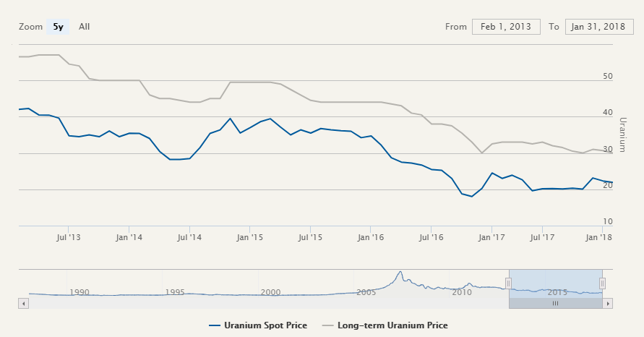
Task: Click the navigator left range handle
Action: [508, 283]
